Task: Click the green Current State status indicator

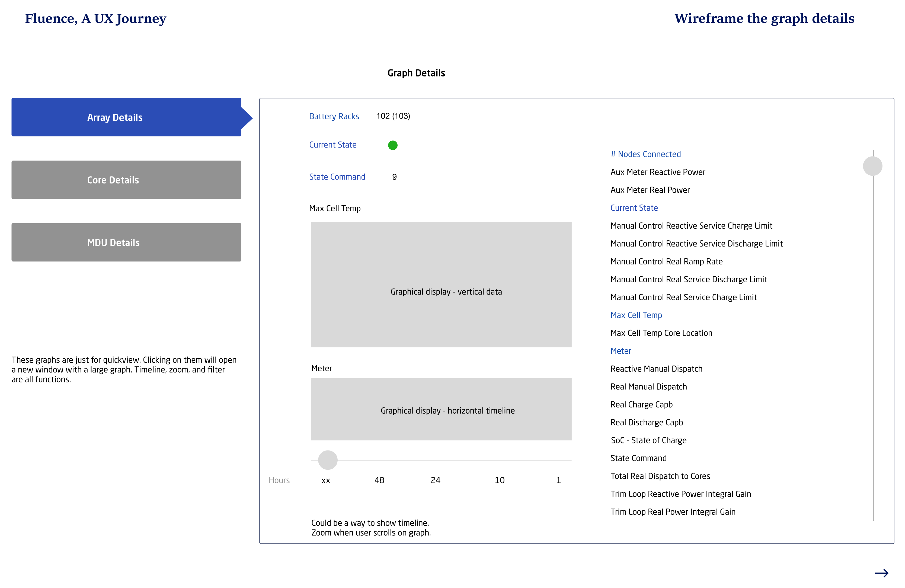Action: tap(392, 145)
